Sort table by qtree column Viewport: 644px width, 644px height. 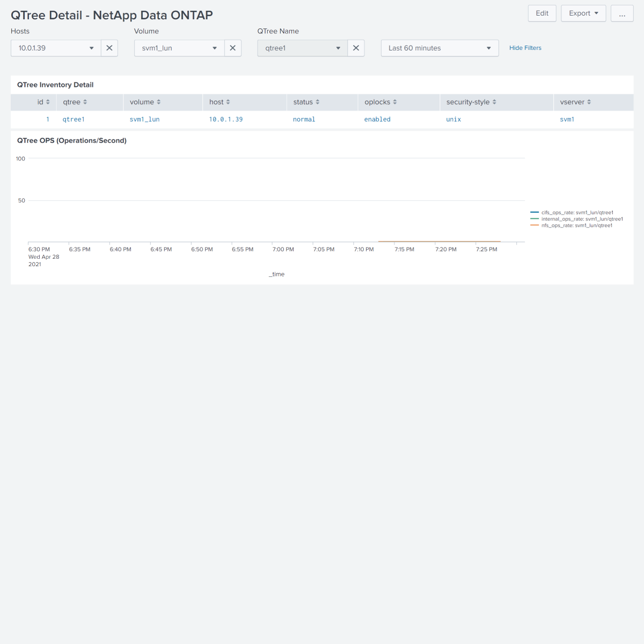pos(75,102)
